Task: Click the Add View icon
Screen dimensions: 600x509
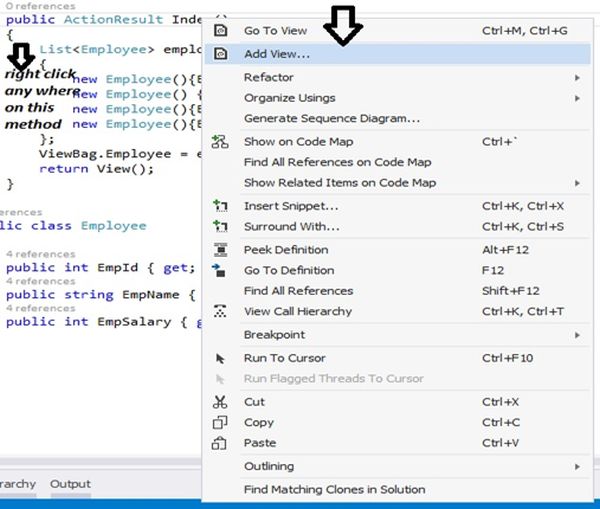Action: (x=220, y=54)
